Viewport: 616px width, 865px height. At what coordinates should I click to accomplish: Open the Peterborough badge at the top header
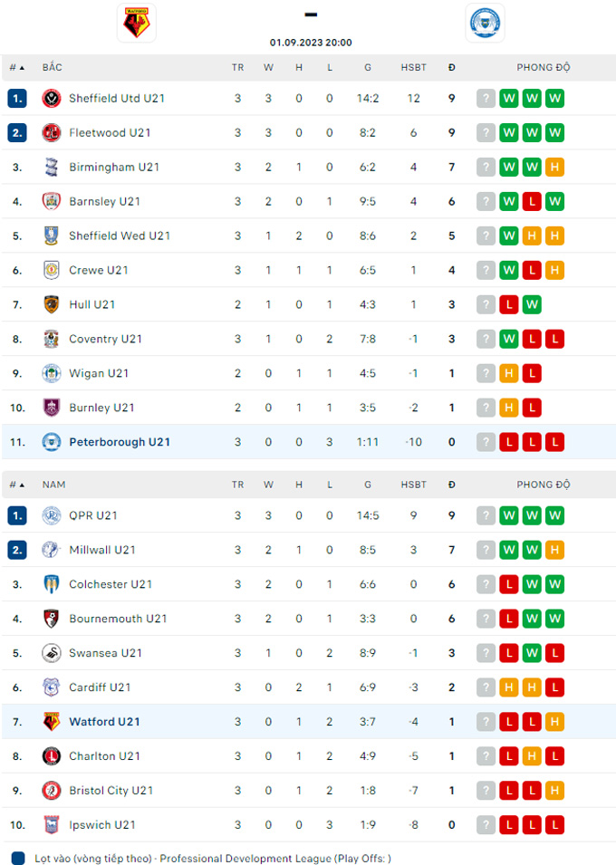tap(486, 22)
